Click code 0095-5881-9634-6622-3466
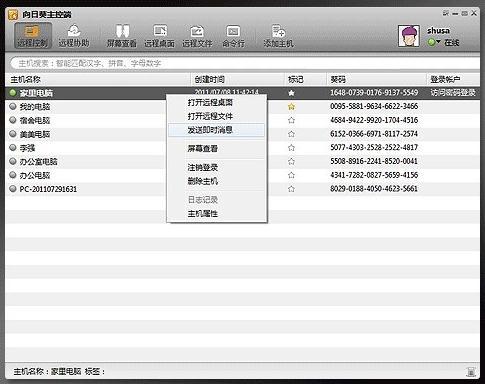 pyautogui.click(x=374, y=106)
